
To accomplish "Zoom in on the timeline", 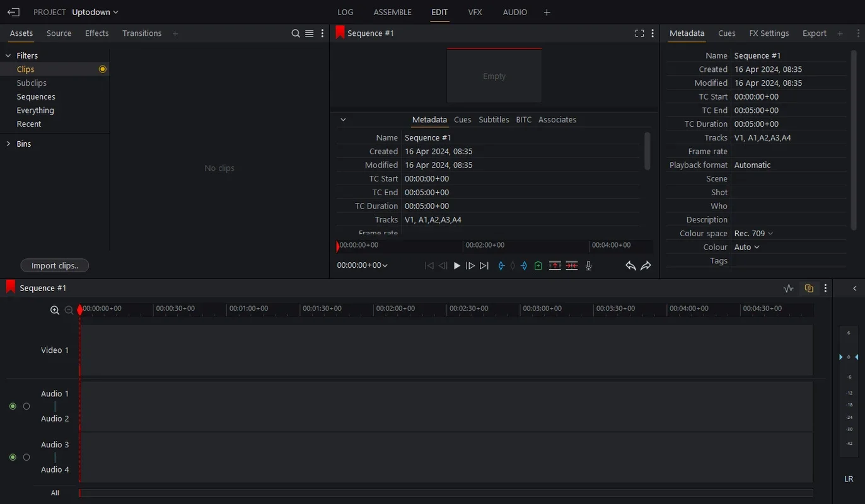I will pyautogui.click(x=55, y=310).
